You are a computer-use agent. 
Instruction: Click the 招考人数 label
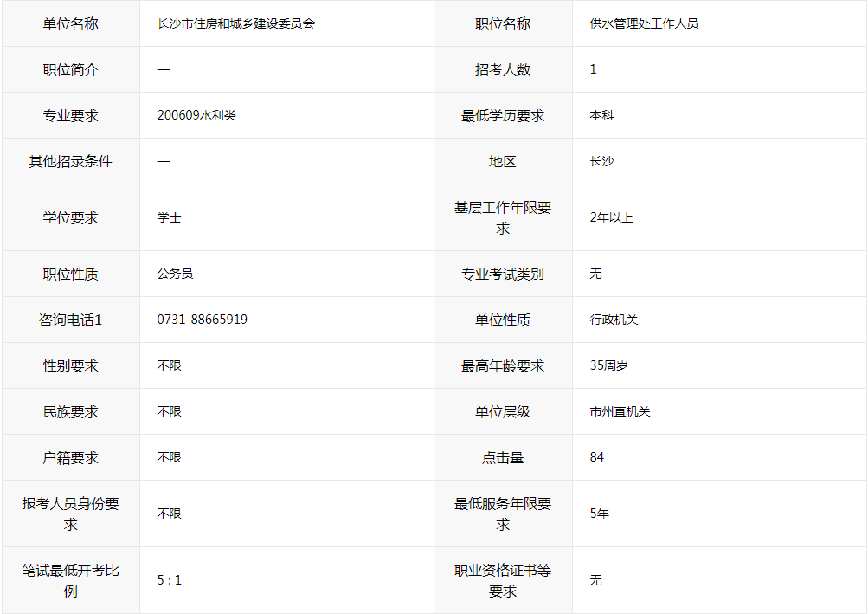[x=503, y=70]
